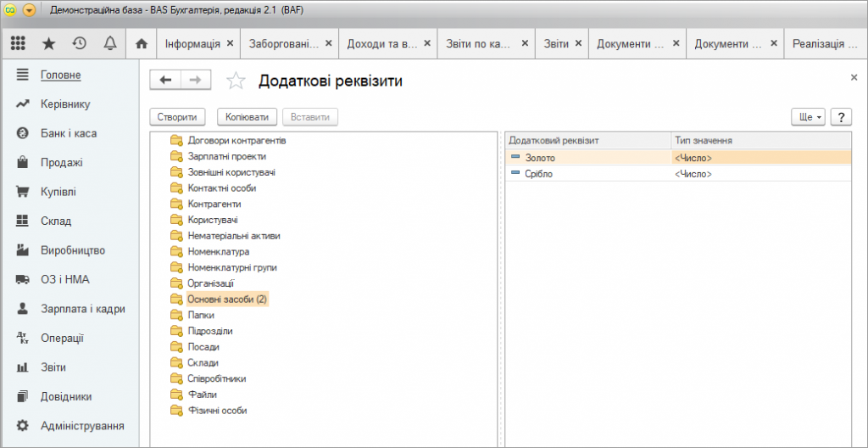This screenshot has height=448, width=868.
Task: Select the Контактні особи folder
Action: coord(222,188)
